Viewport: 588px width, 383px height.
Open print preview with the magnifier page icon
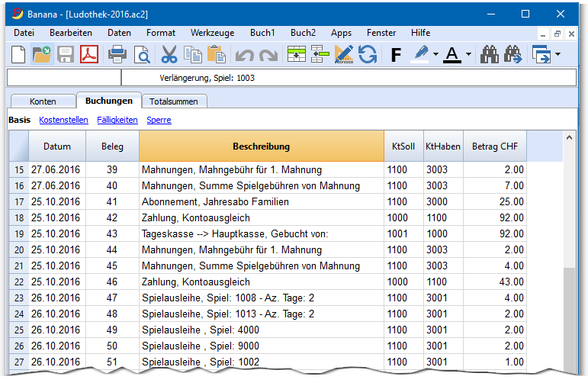click(x=142, y=54)
